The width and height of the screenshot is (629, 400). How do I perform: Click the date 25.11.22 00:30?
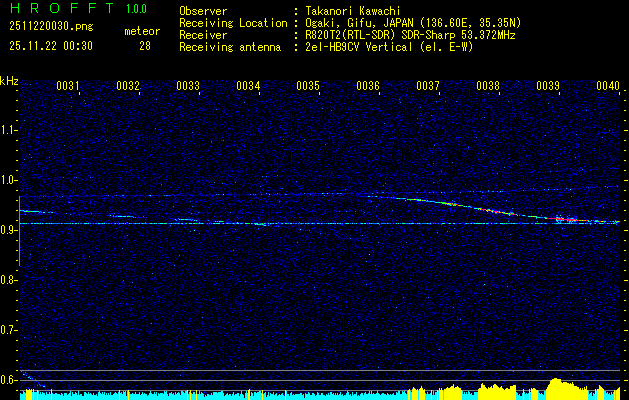coord(51,46)
